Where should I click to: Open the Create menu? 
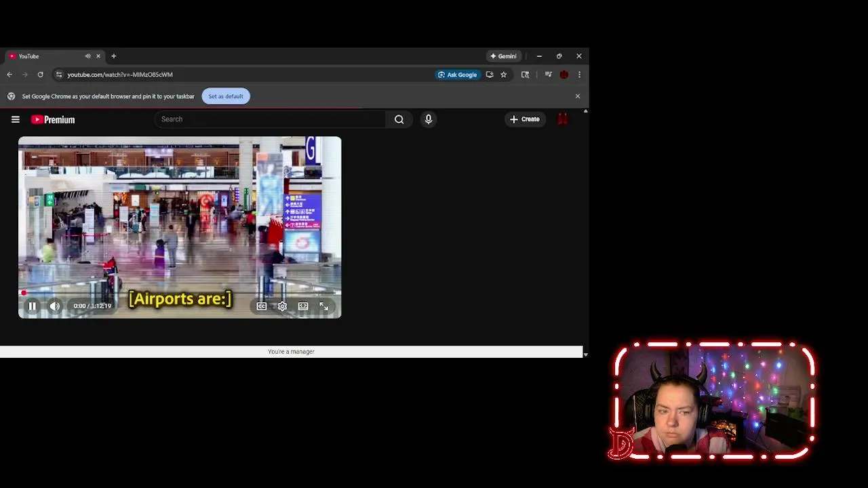coord(525,119)
